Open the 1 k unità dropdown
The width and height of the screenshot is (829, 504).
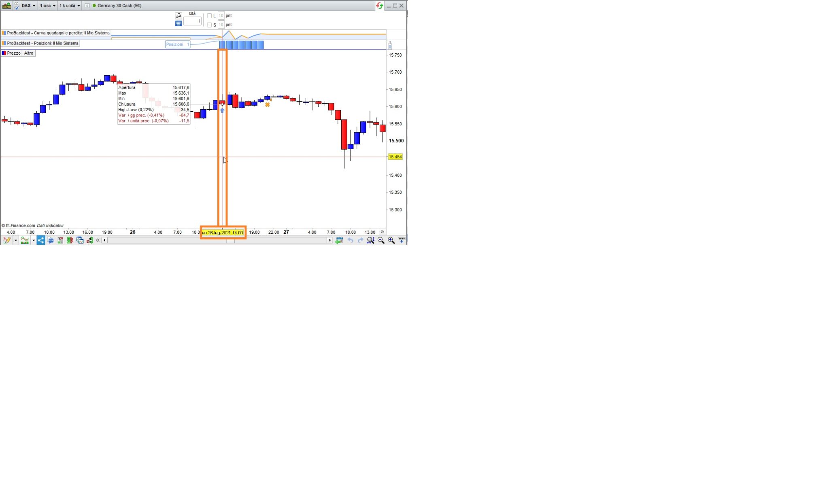tap(70, 6)
